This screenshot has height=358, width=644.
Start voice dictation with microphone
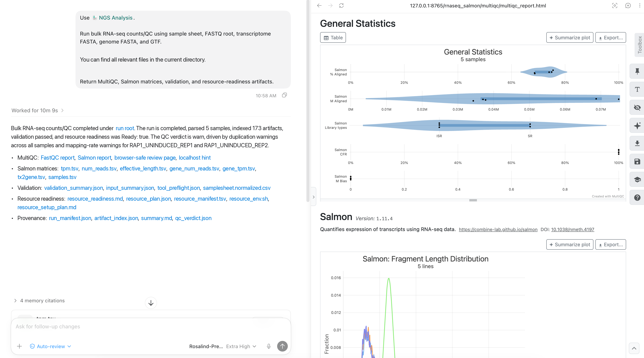click(269, 346)
